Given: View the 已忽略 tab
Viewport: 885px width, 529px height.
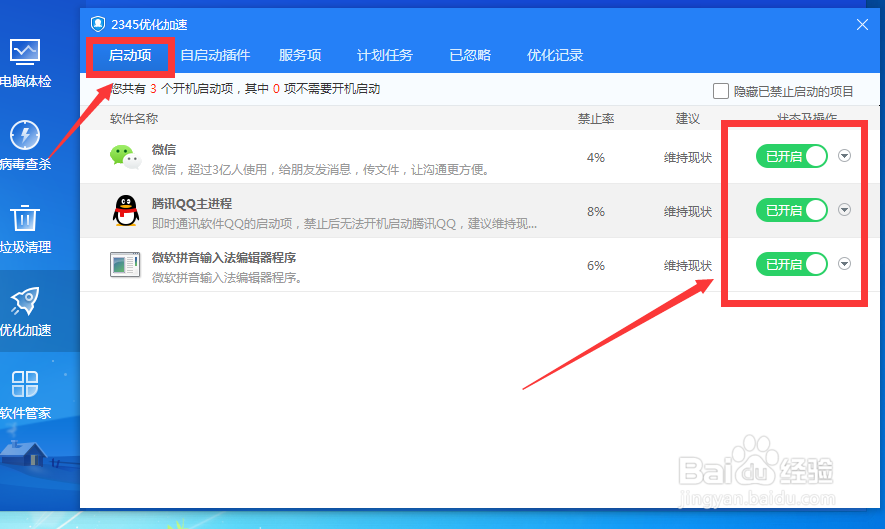Looking at the screenshot, I should (x=470, y=55).
